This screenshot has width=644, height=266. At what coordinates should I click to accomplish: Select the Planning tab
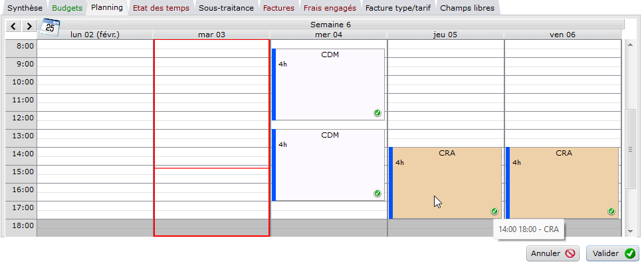click(x=107, y=8)
